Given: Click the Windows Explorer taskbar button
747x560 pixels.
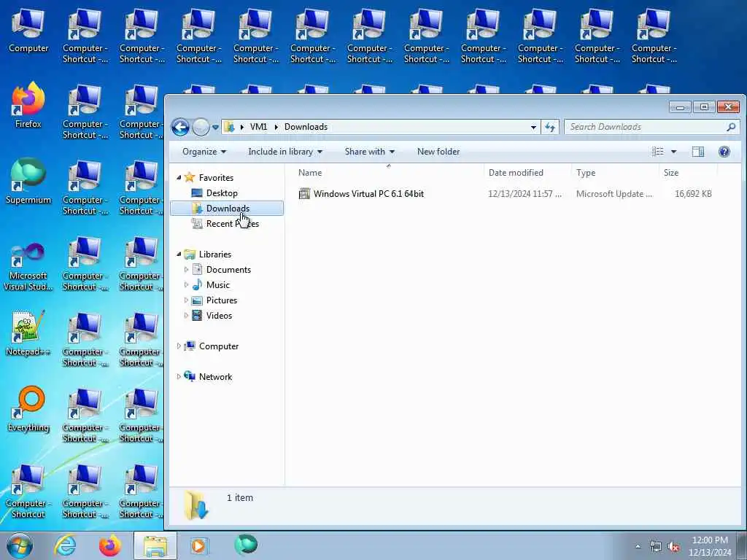Looking at the screenshot, I should click(x=155, y=545).
